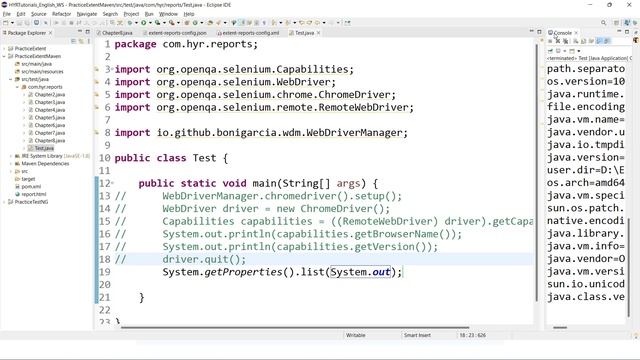Screen dimensions: 640x360
Task: Click the green Run button in toolbar
Action: 143,23
